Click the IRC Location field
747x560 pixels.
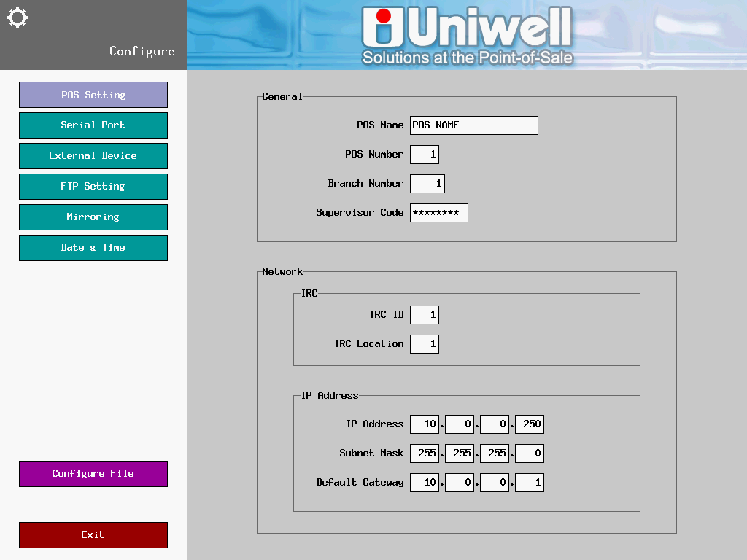coord(425,344)
